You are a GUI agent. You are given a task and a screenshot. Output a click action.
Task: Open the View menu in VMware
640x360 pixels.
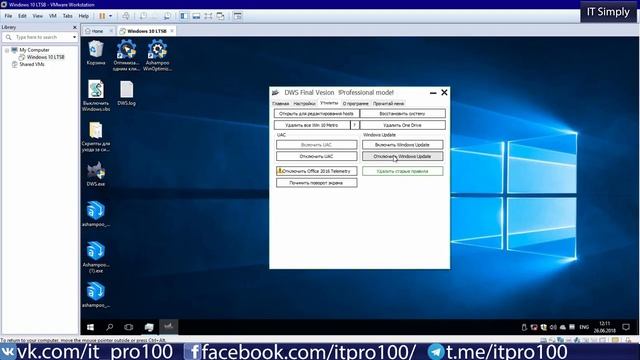(x=38, y=16)
